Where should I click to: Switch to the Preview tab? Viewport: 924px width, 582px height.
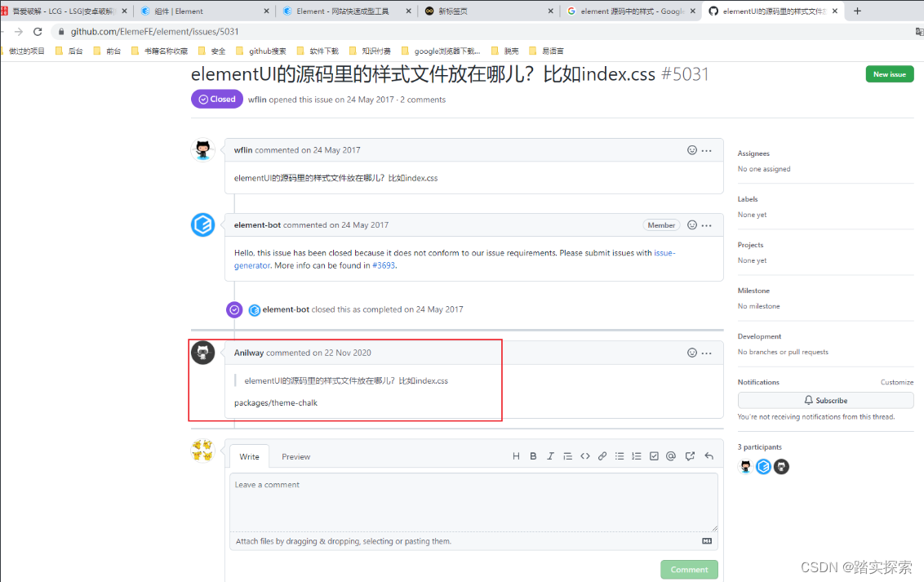[295, 456]
